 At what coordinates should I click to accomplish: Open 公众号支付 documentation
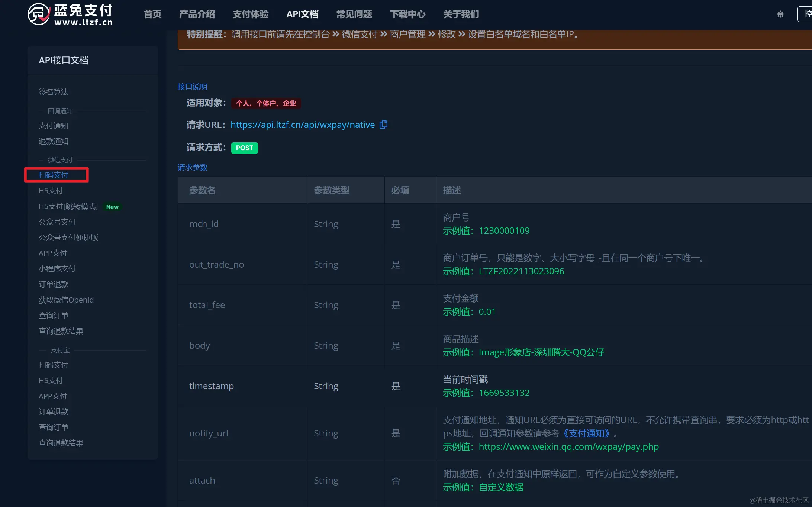click(57, 222)
